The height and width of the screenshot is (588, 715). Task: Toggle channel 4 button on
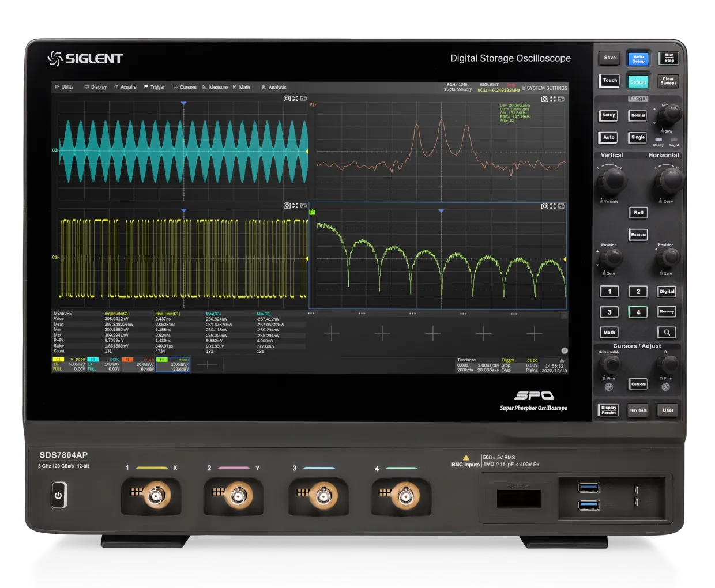point(638,312)
